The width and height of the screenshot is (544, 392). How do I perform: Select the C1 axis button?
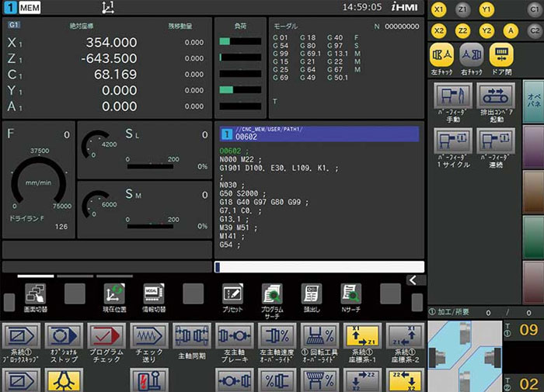(535, 9)
